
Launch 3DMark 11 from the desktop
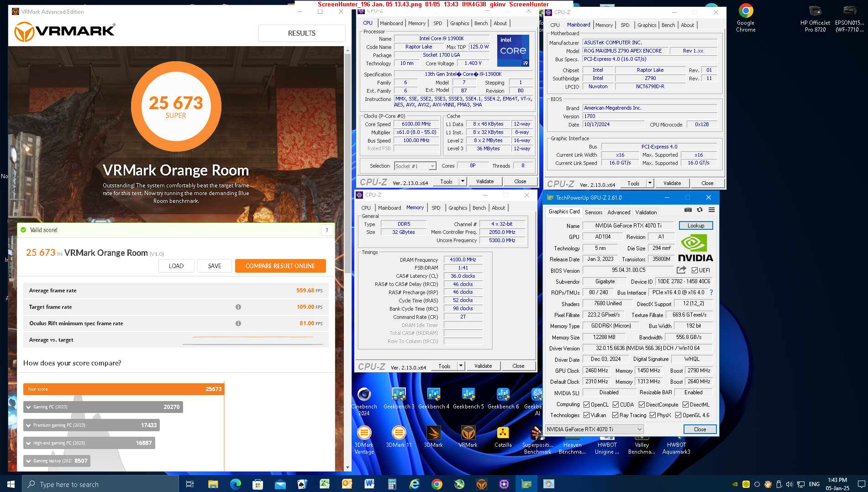point(399,437)
